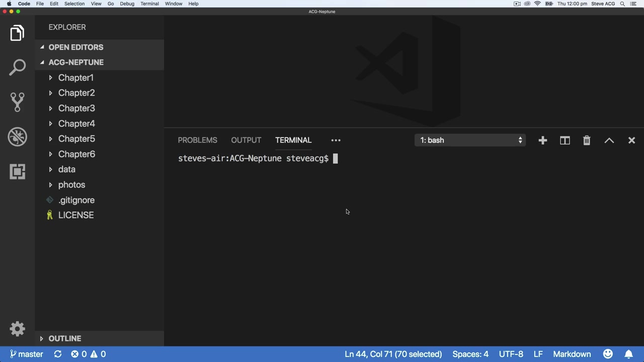The image size is (644, 362).
Task: Open the View menu
Action: pos(96,4)
